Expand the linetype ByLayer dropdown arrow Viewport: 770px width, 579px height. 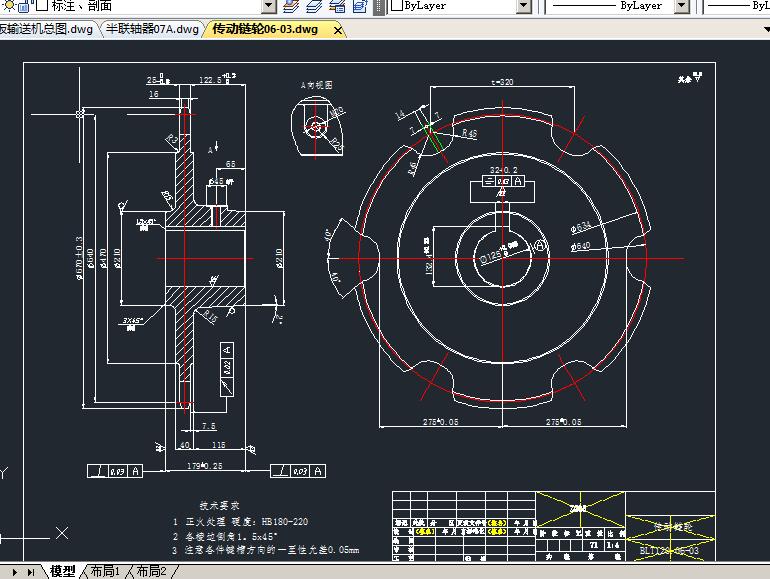coord(682,6)
